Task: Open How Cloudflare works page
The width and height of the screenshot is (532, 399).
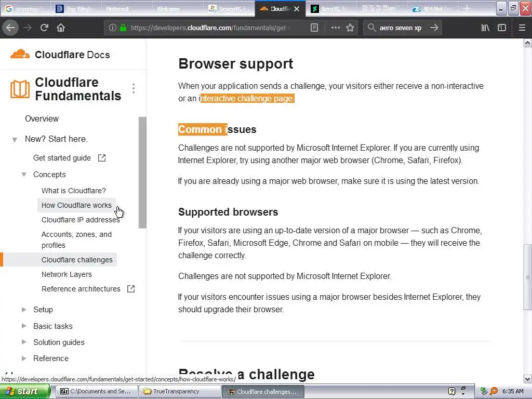Action: [76, 205]
